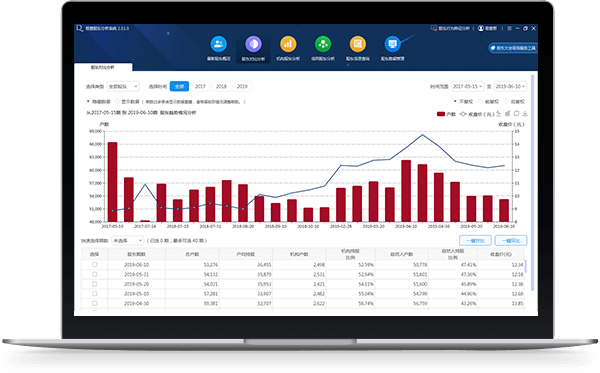Click closing price cell 12.34

click(517, 265)
